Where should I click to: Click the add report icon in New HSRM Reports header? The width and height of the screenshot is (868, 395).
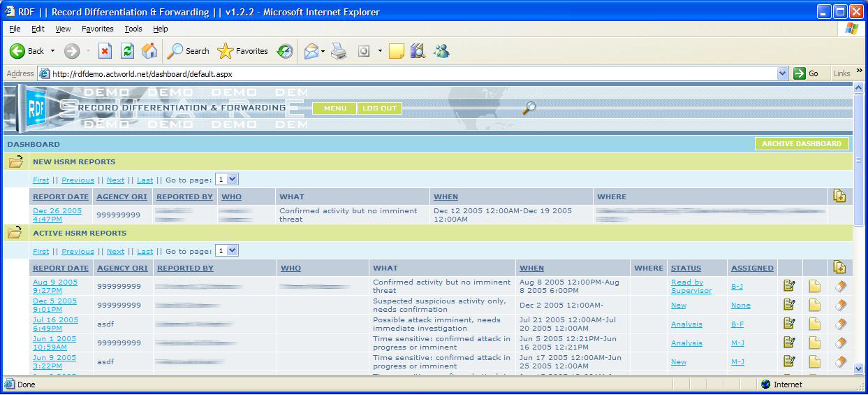(839, 196)
